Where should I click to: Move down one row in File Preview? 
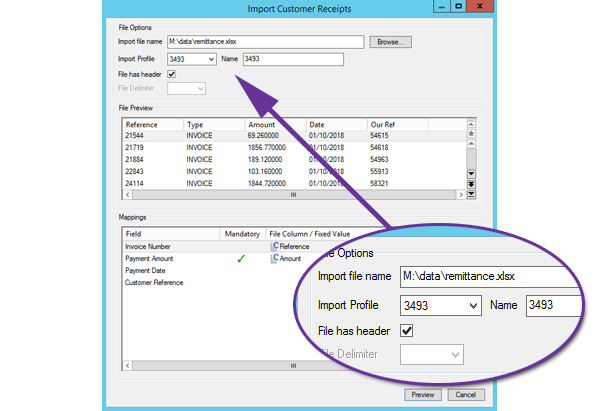click(471, 174)
